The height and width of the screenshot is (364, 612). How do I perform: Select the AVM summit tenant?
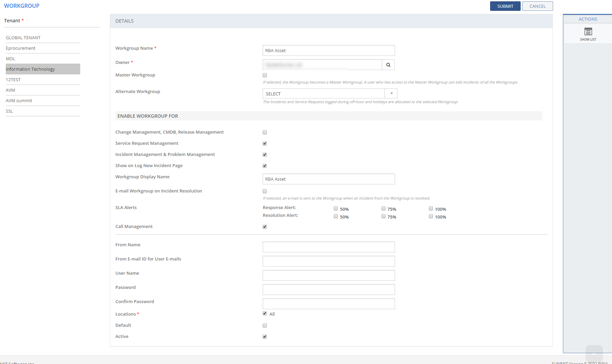[19, 101]
